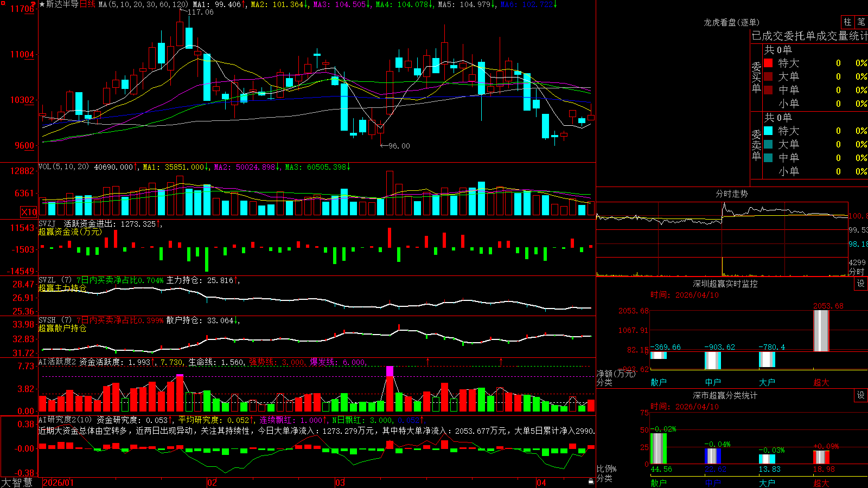Open 设 settings for 深市超赢分类统计

pos(861,395)
